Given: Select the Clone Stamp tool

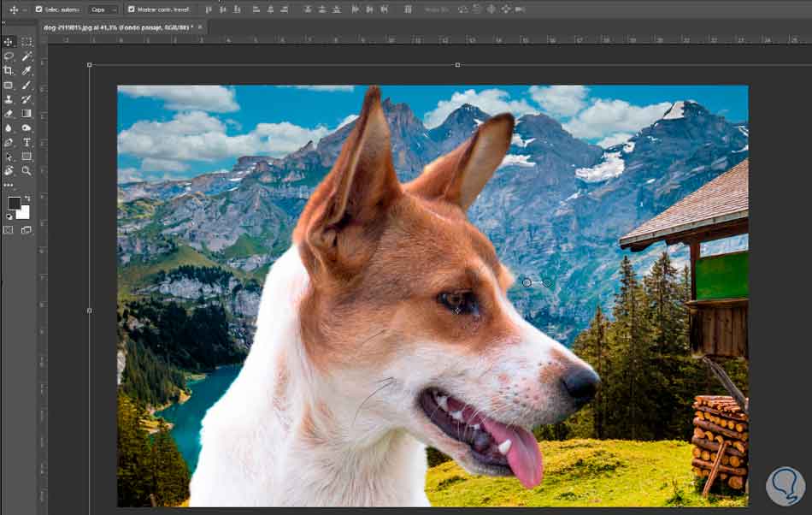Looking at the screenshot, I should point(9,99).
